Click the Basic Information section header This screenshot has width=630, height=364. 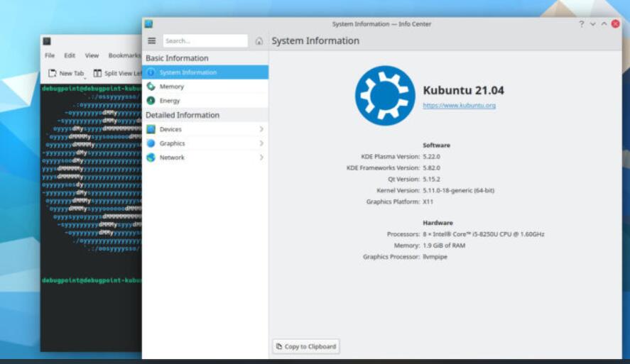(177, 57)
